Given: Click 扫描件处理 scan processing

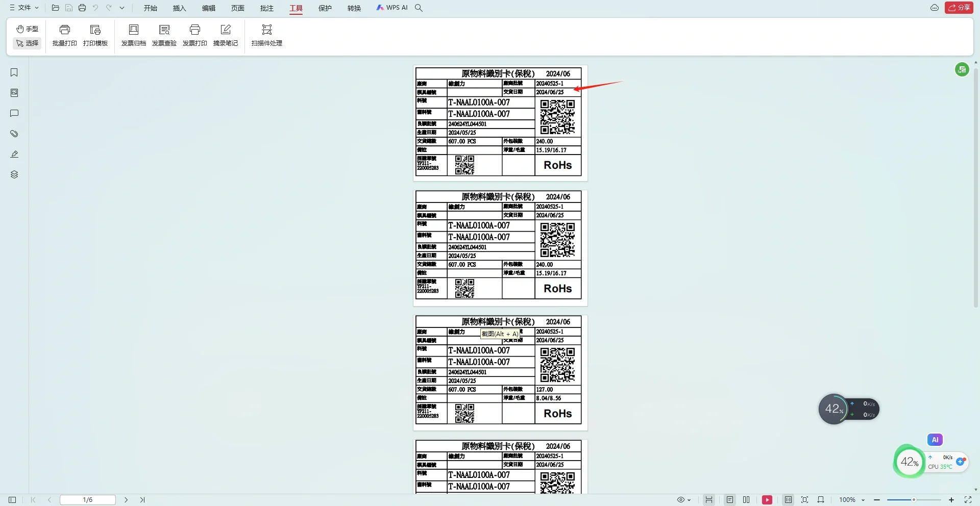Looking at the screenshot, I should (x=267, y=35).
